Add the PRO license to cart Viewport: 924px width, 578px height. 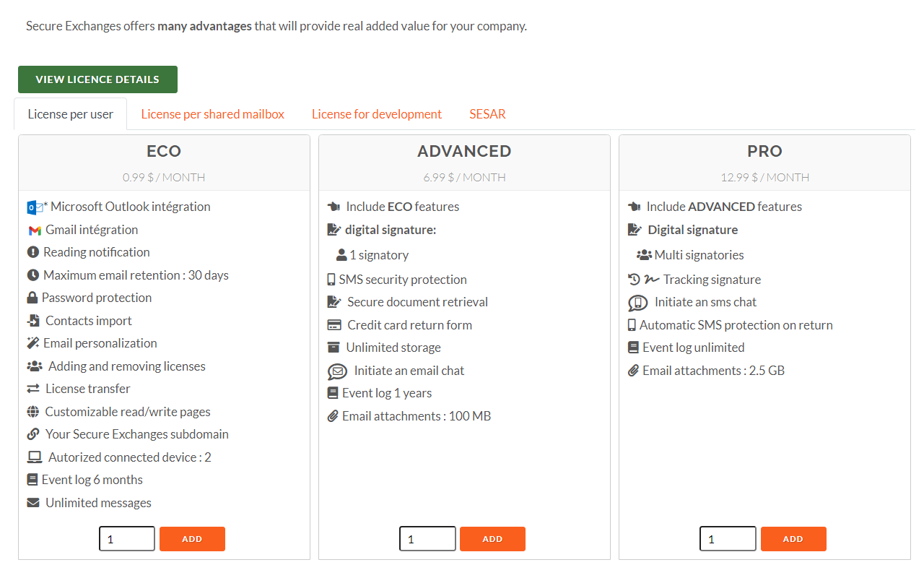tap(793, 539)
